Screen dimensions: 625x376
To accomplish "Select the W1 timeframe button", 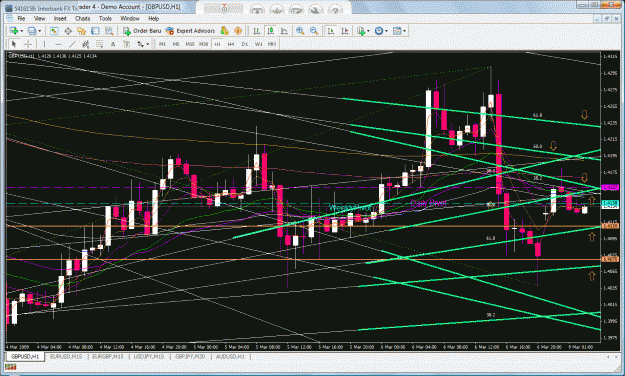I will point(259,44).
